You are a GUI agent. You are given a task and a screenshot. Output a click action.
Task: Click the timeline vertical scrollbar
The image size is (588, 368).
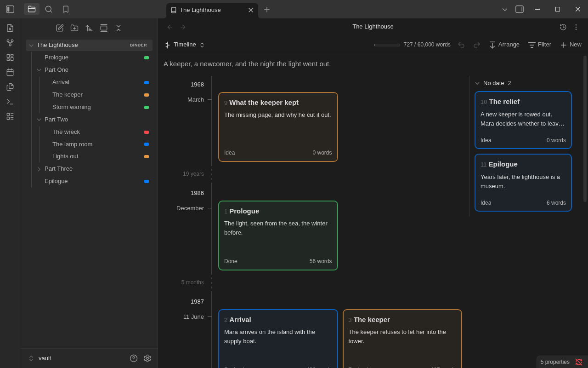(x=585, y=129)
